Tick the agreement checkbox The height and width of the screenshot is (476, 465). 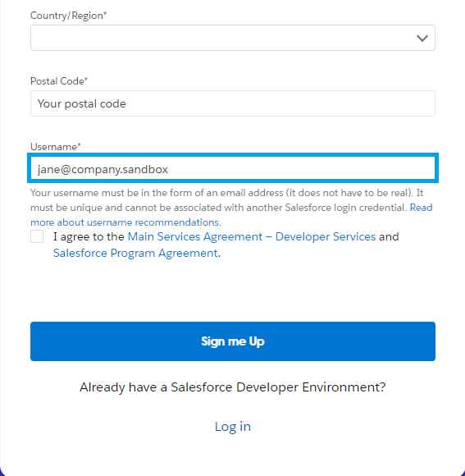tap(37, 236)
